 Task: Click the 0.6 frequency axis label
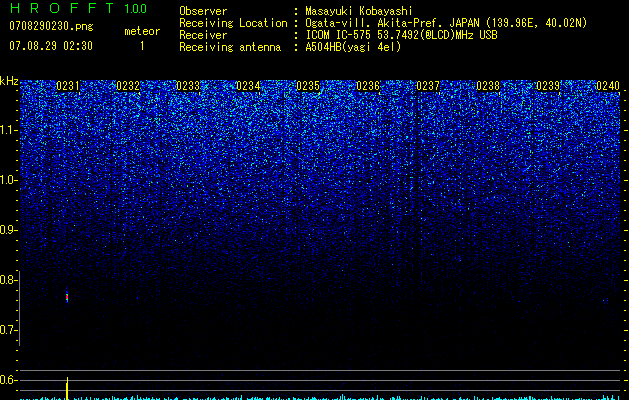[x=9, y=380]
